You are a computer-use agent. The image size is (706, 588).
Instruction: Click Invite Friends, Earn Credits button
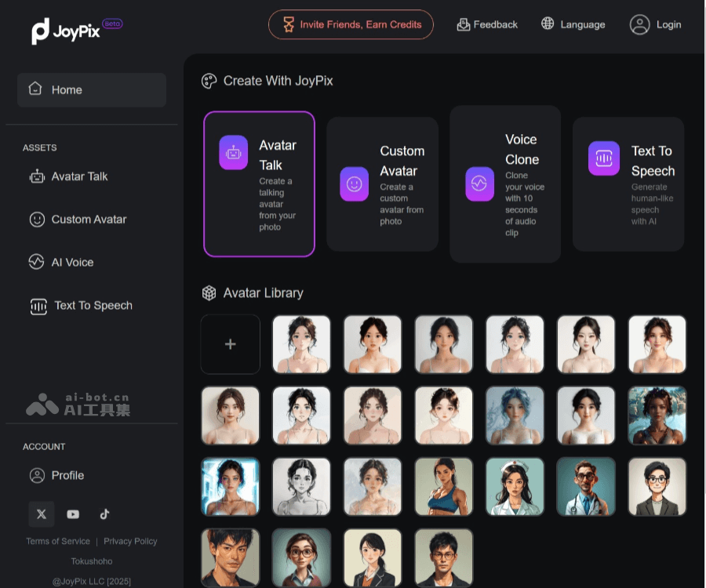(351, 24)
